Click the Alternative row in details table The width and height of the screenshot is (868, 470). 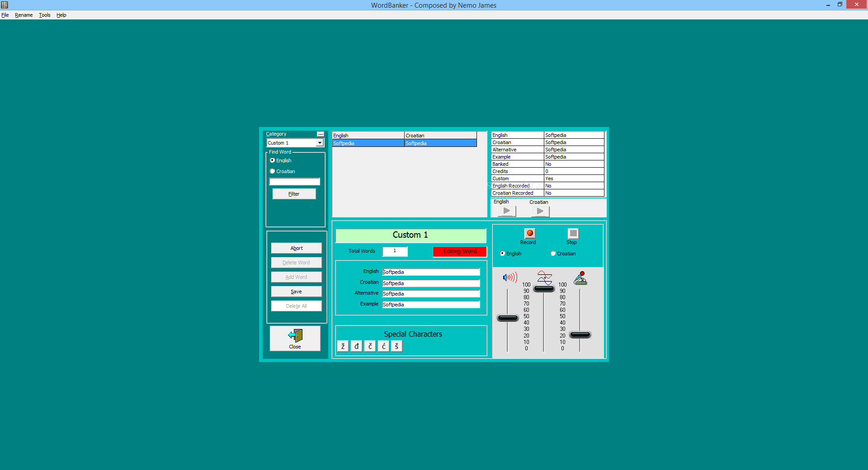point(547,150)
